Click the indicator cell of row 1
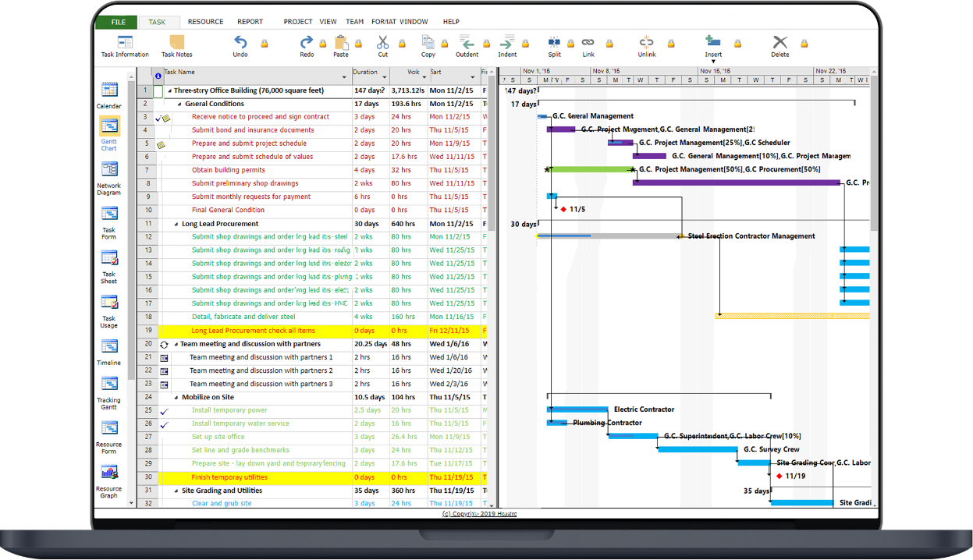973x560 pixels. (158, 91)
